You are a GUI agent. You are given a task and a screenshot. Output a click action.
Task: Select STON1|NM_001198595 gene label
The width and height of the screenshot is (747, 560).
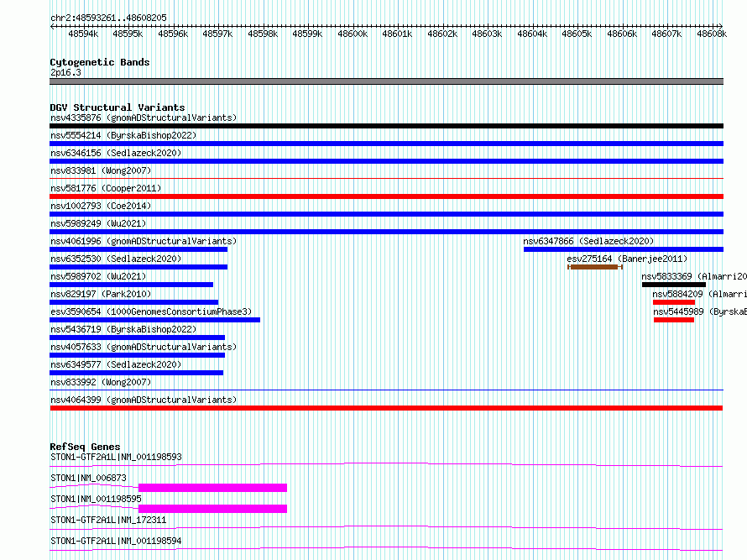pyautogui.click(x=96, y=499)
